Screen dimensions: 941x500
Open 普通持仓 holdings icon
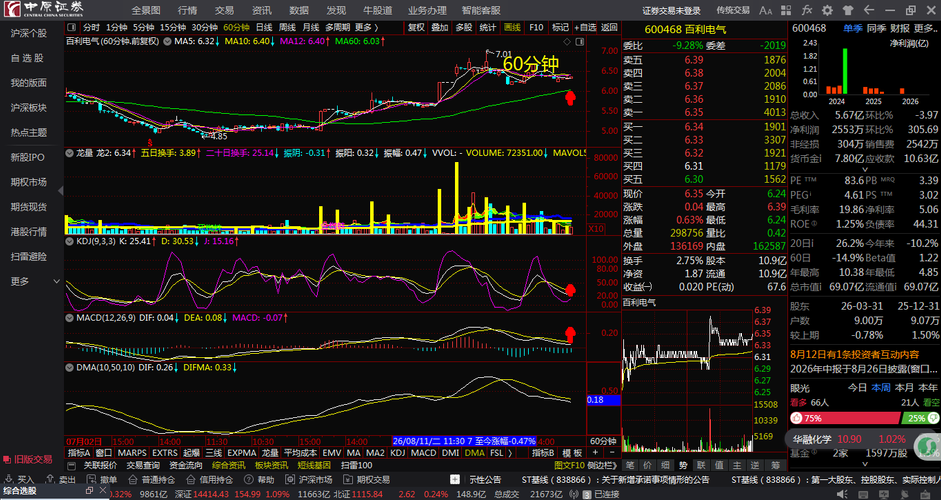[131, 480]
